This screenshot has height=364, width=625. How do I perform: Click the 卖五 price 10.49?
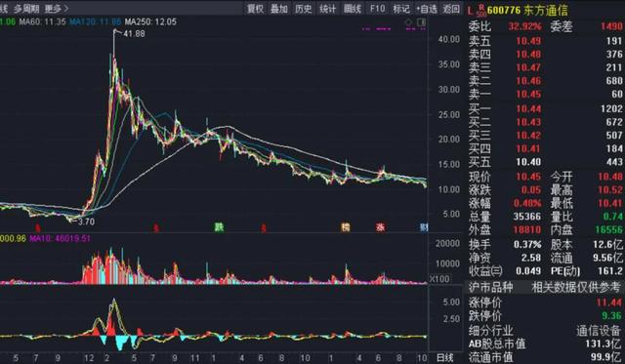point(528,41)
